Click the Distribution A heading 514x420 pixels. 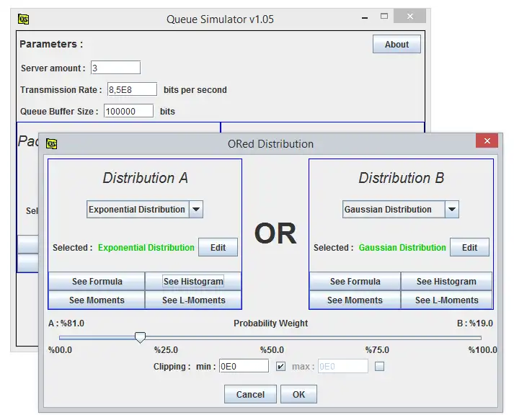pos(145,178)
